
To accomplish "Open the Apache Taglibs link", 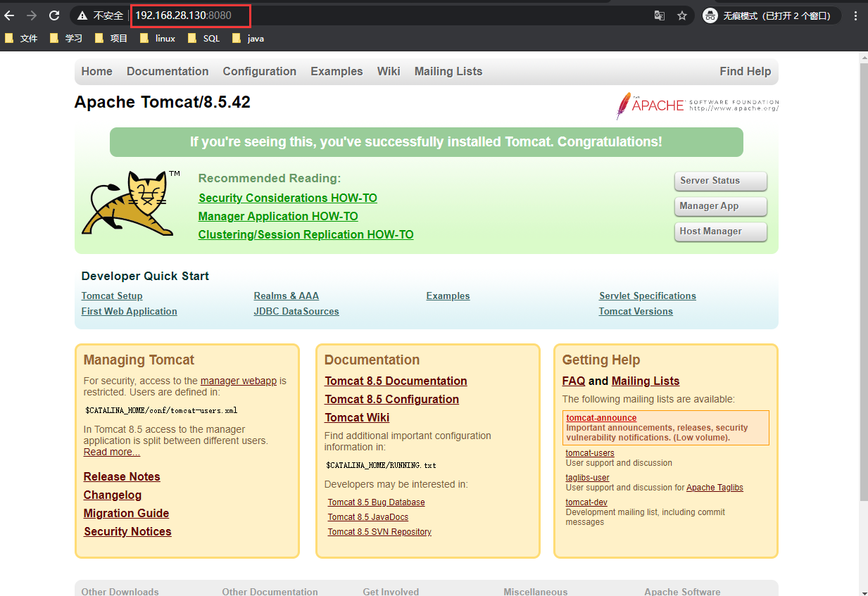I will (x=715, y=488).
